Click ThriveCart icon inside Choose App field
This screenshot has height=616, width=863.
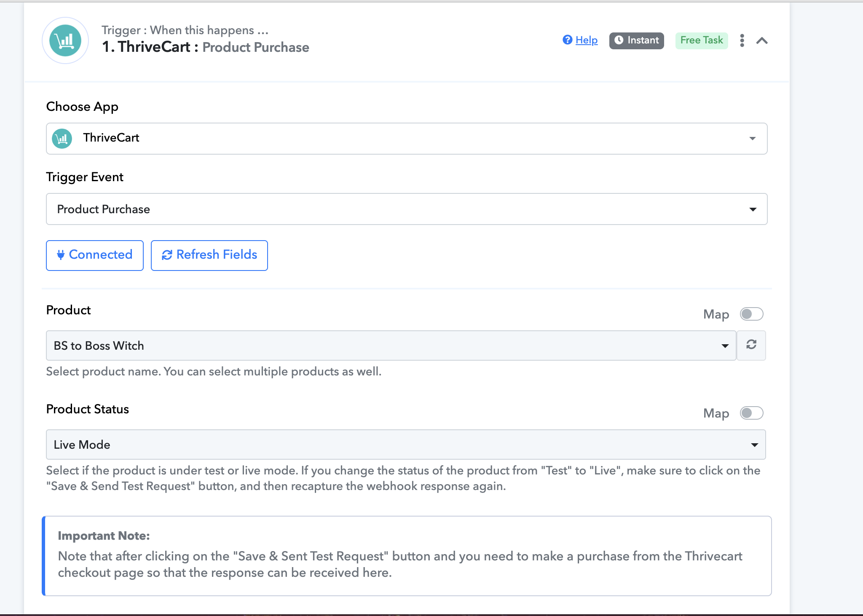point(62,138)
